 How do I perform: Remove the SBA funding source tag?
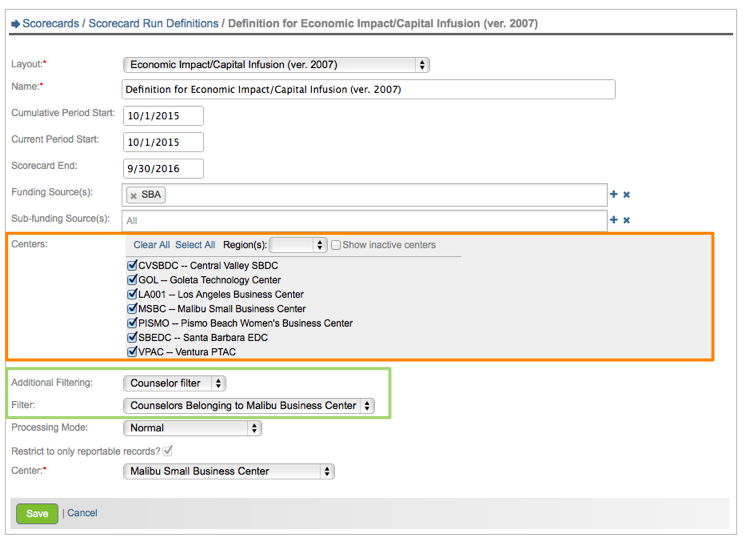click(x=134, y=195)
